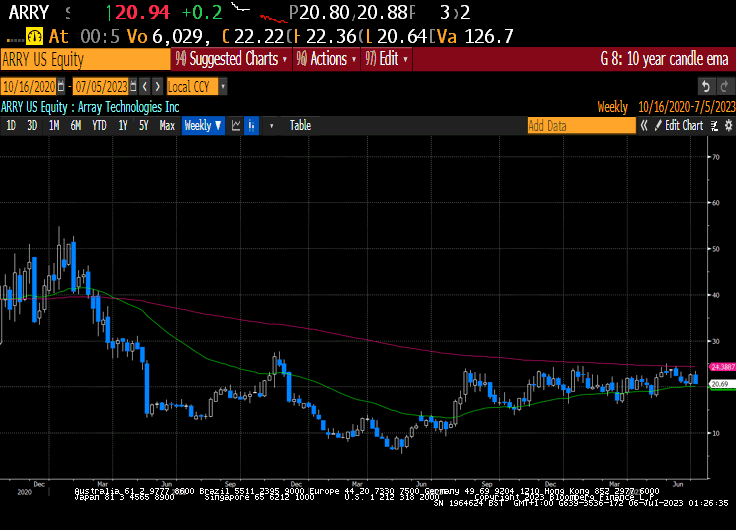Click the Add Data input field
This screenshot has height=530, width=736.
tap(581, 125)
